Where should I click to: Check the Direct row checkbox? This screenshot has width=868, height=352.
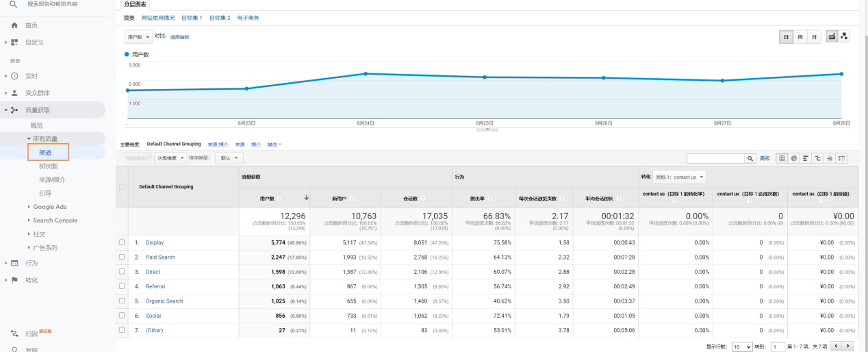[123, 272]
